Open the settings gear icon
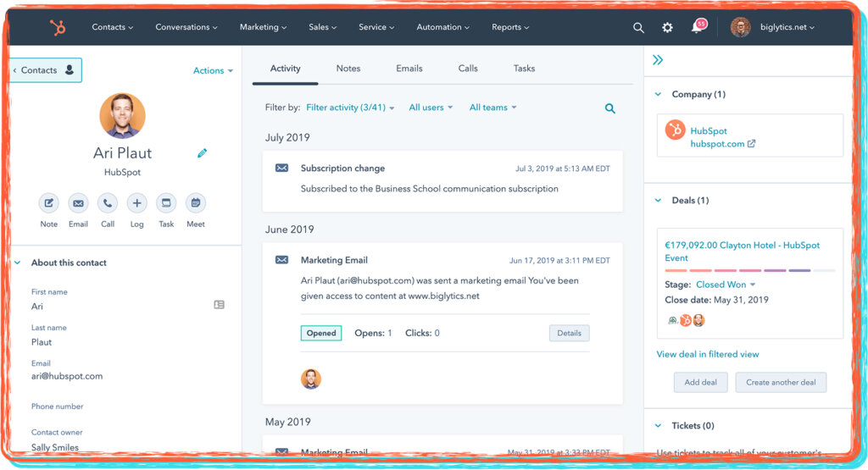 668,27
